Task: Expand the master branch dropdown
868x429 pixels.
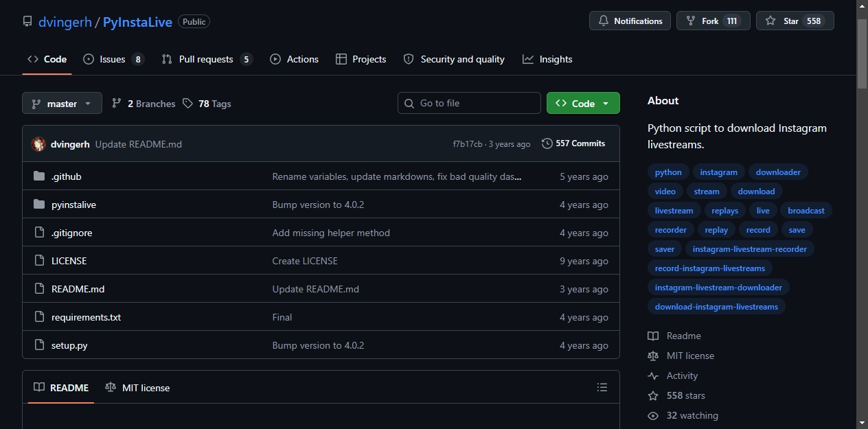Action: click(62, 103)
